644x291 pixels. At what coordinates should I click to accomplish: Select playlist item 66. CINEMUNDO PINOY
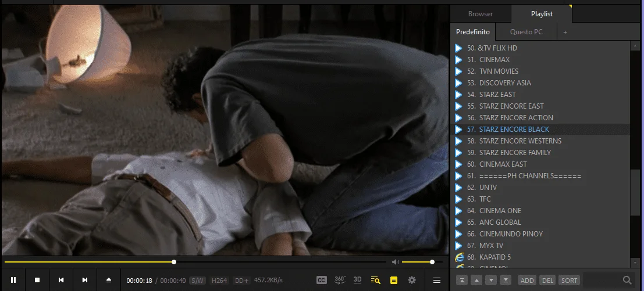click(540, 233)
